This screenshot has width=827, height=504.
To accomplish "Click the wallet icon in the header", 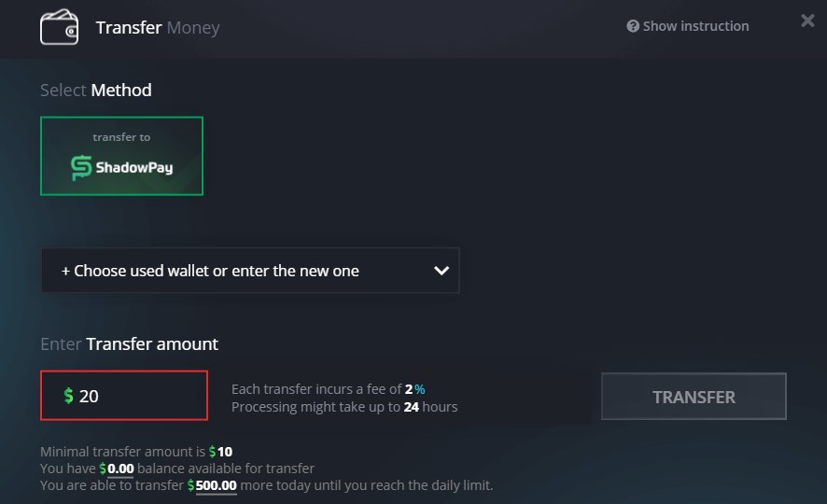I will point(59,27).
